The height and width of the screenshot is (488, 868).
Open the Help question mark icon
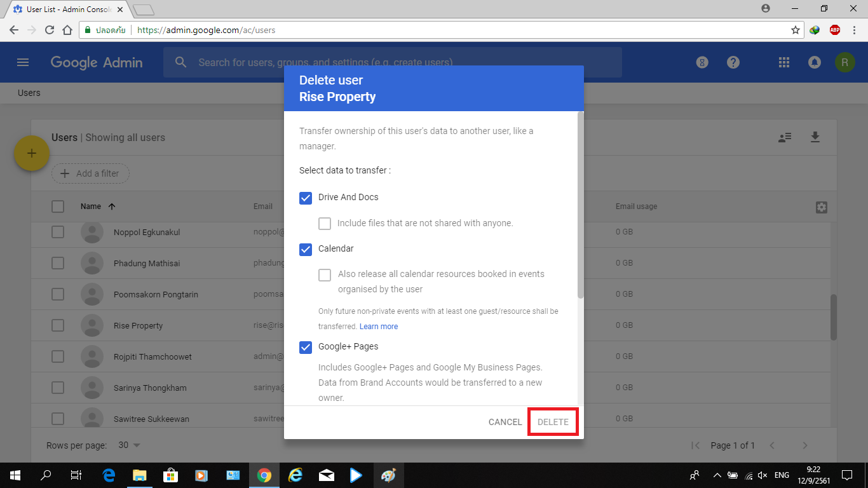(733, 62)
